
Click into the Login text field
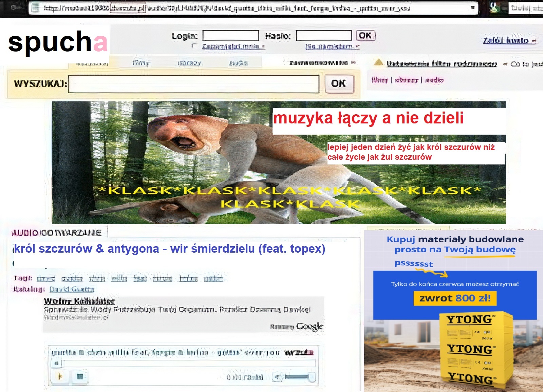click(x=231, y=36)
